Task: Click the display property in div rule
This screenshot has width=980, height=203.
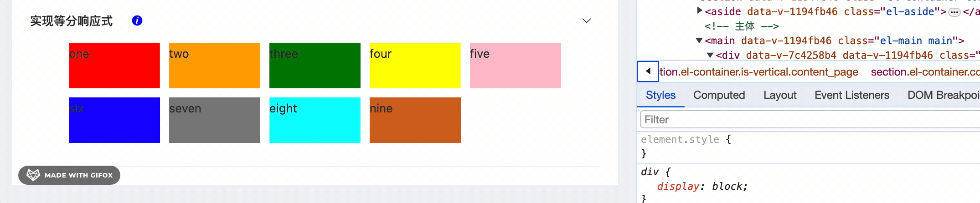Action: [x=678, y=186]
